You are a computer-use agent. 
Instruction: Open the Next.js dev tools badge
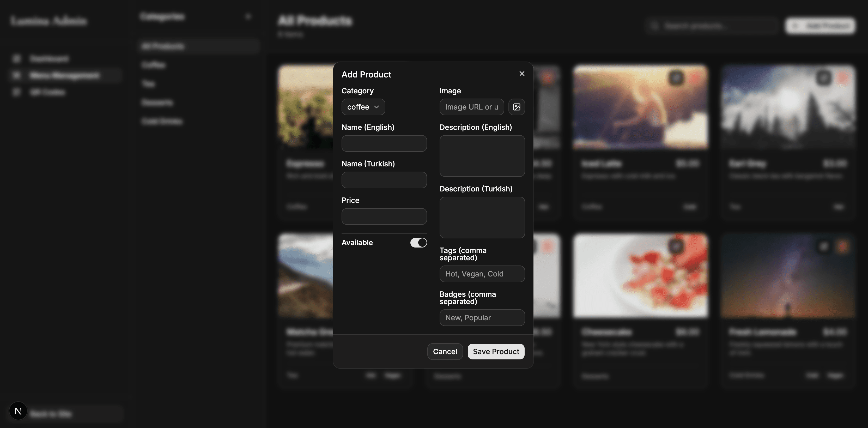[x=18, y=411]
